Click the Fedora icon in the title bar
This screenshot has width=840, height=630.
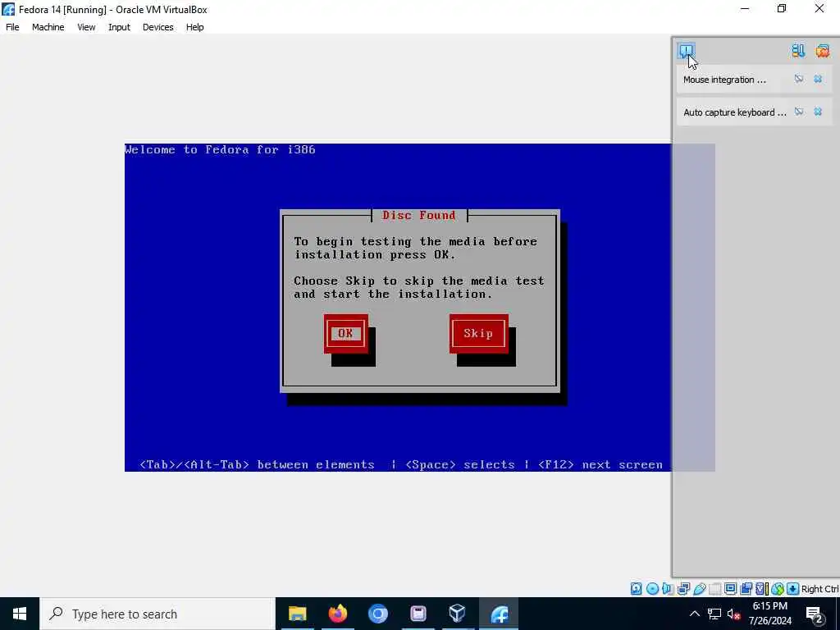point(8,9)
